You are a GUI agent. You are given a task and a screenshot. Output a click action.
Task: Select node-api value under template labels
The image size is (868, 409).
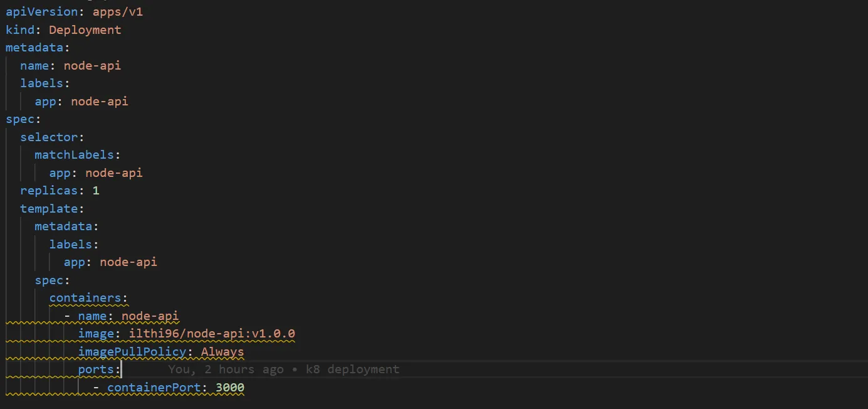click(x=128, y=262)
